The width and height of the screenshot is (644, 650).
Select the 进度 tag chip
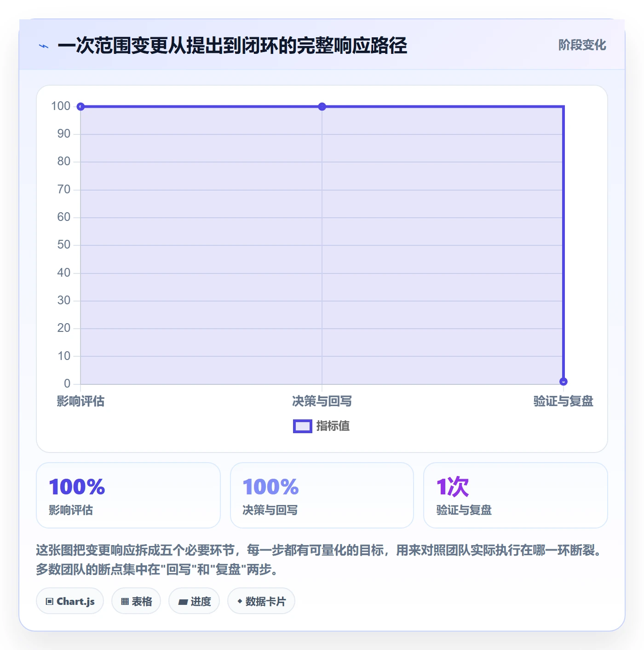click(x=194, y=601)
